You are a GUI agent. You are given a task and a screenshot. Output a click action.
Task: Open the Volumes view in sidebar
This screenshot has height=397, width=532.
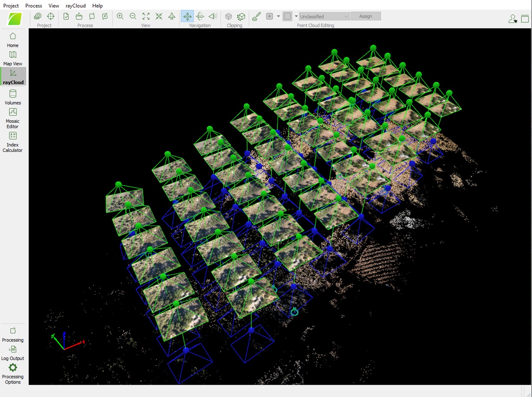point(13,97)
